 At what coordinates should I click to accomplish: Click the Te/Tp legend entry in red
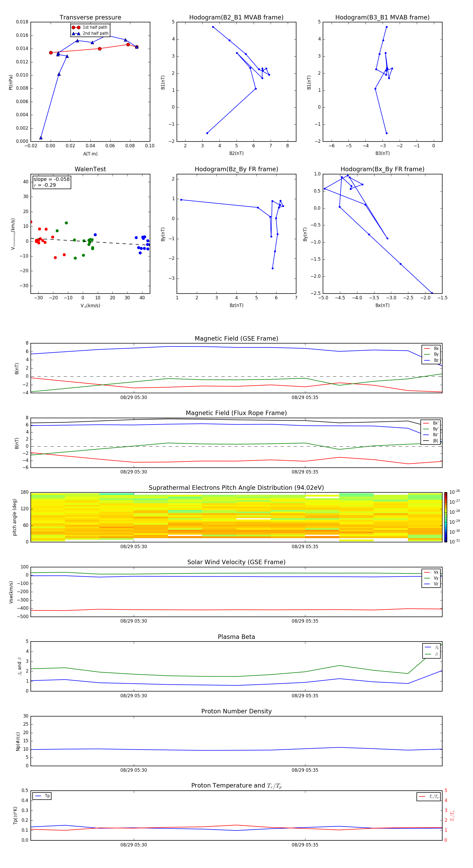click(434, 796)
